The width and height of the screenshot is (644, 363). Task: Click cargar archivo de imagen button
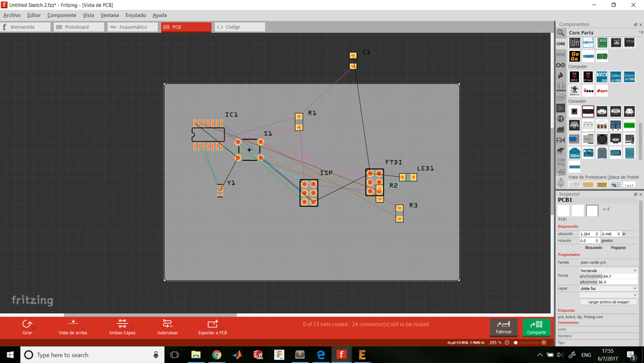(609, 302)
